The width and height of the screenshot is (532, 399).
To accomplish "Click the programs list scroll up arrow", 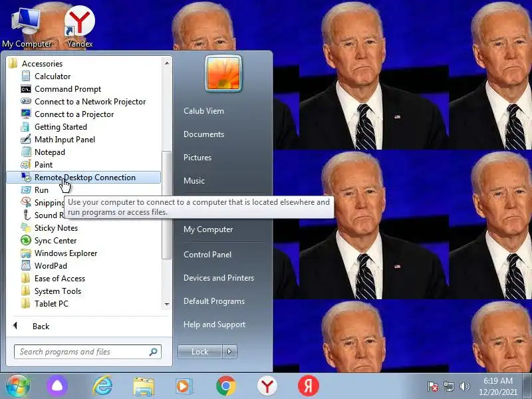I will pyautogui.click(x=167, y=63).
